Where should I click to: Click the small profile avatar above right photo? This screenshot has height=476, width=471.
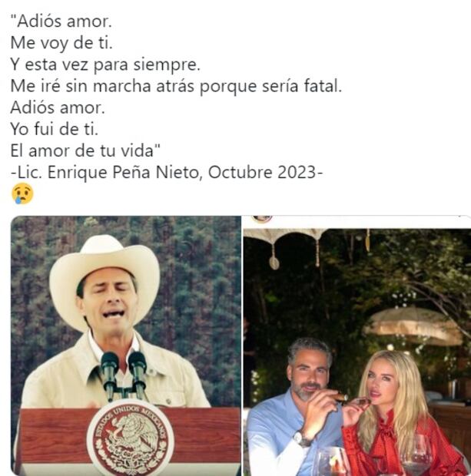click(x=262, y=218)
